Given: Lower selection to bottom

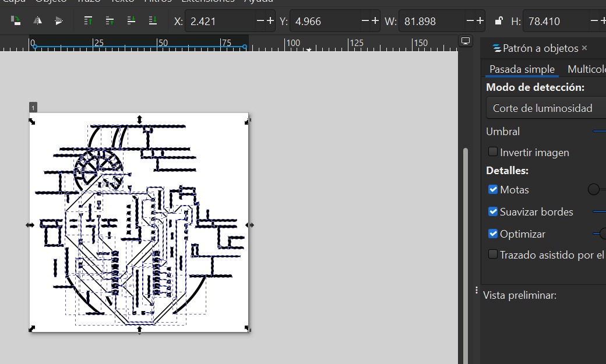Looking at the screenshot, I should coord(153,20).
